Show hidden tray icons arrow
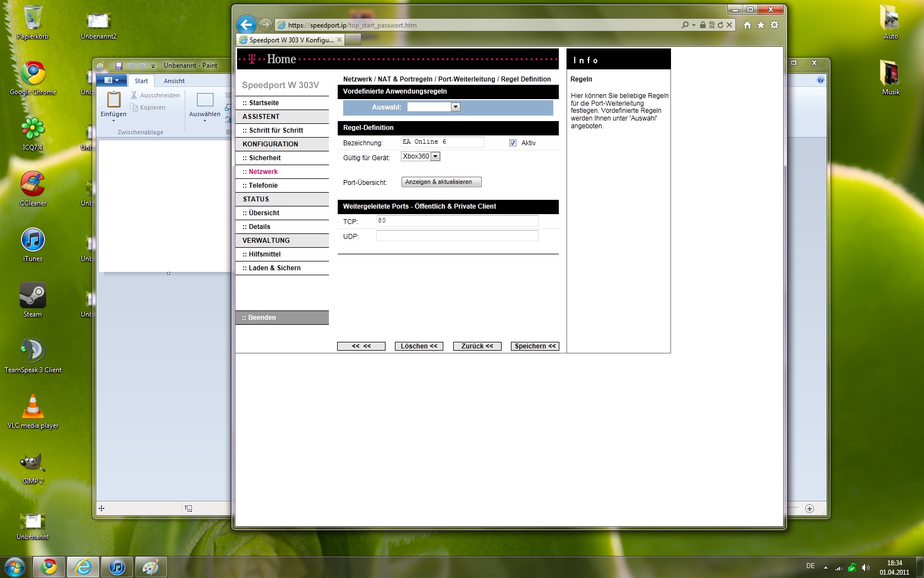Viewport: 924px width, 578px height. [x=826, y=567]
